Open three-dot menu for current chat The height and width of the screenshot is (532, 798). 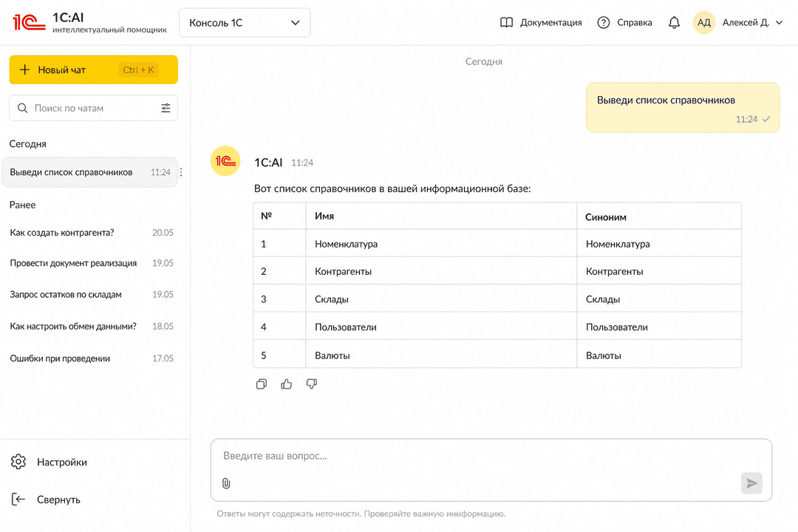tap(181, 172)
